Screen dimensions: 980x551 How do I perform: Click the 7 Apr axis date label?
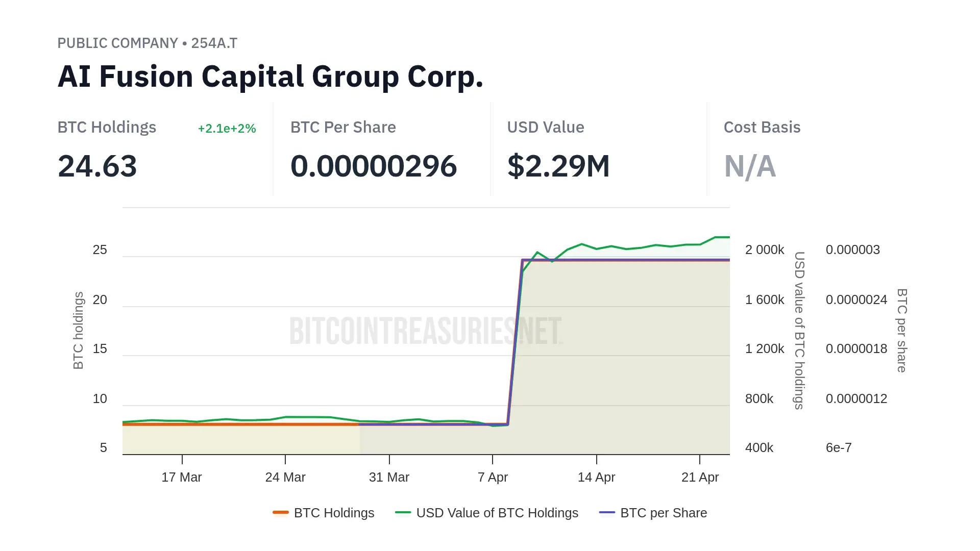point(493,477)
